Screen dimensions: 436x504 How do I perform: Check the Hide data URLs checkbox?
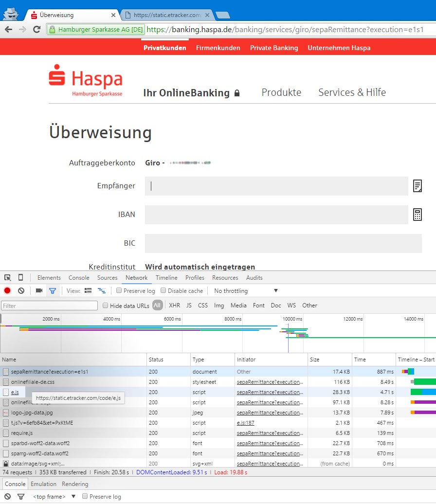click(x=105, y=306)
